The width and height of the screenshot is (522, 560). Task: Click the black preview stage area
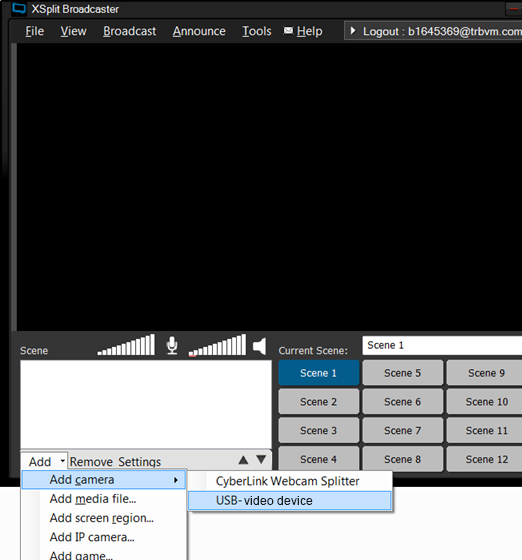[x=269, y=187]
